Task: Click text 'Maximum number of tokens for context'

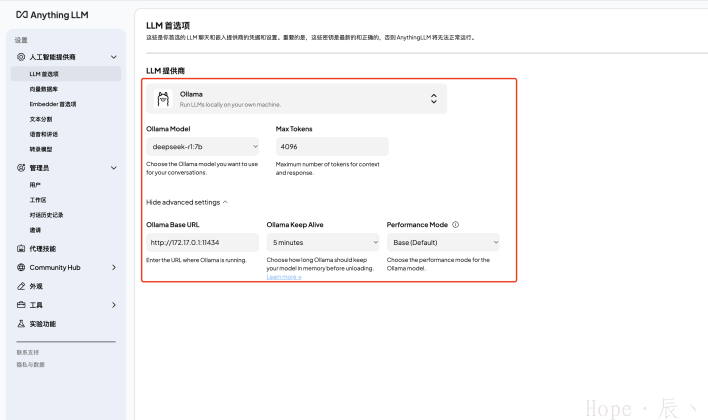Action: [327, 164]
